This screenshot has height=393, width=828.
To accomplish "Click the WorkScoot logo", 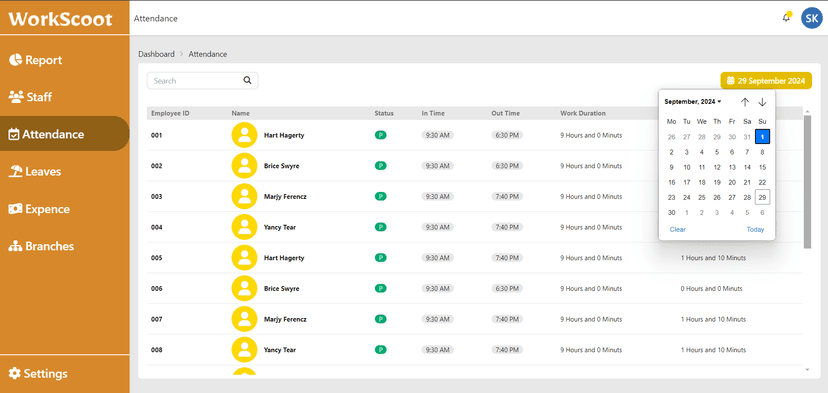I will (61, 20).
